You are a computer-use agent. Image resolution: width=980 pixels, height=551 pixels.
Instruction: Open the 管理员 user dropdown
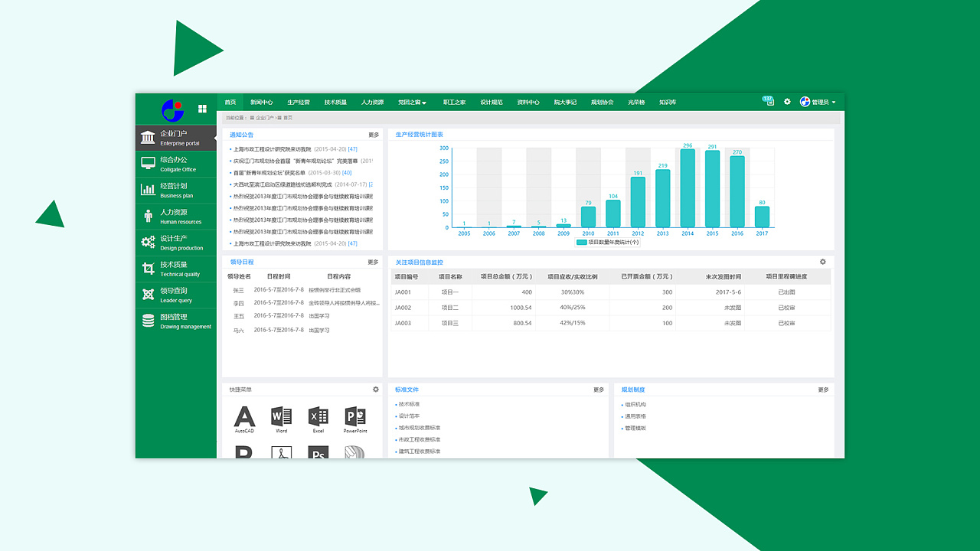tap(818, 102)
